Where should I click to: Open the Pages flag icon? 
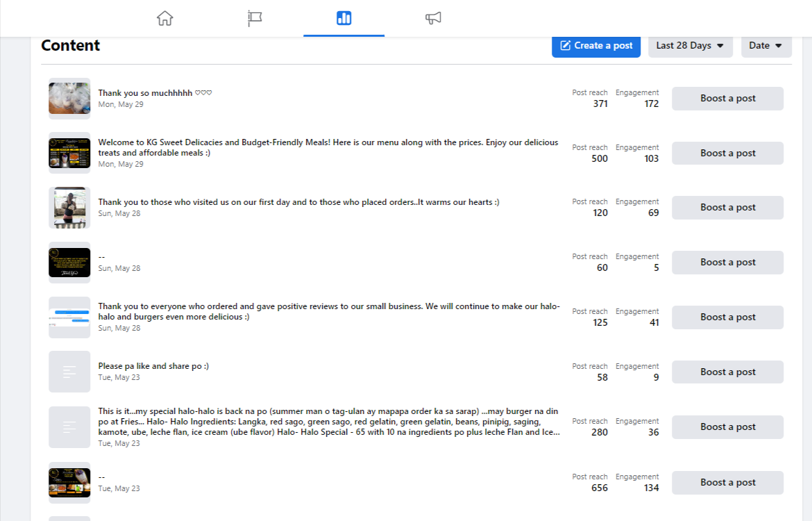[254, 18]
